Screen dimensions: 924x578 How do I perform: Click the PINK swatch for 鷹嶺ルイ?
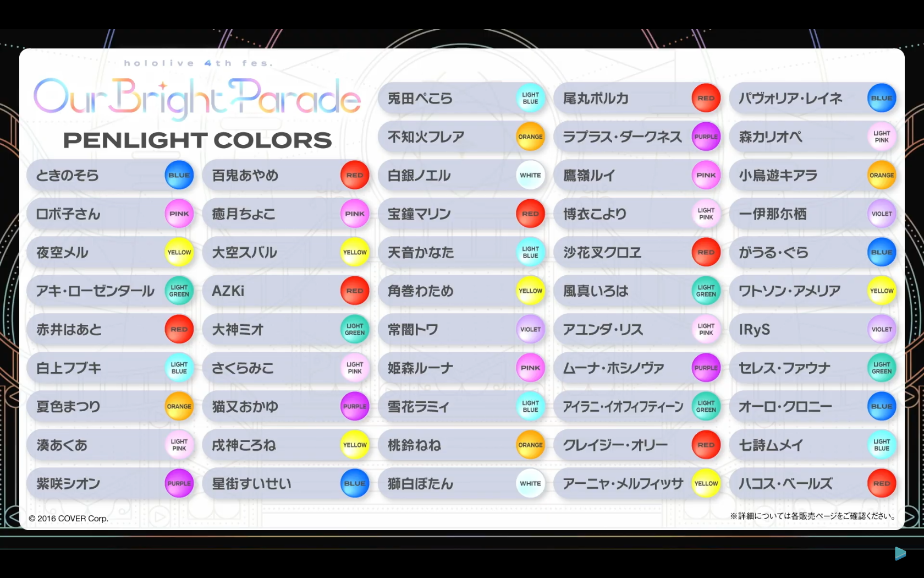tap(706, 175)
